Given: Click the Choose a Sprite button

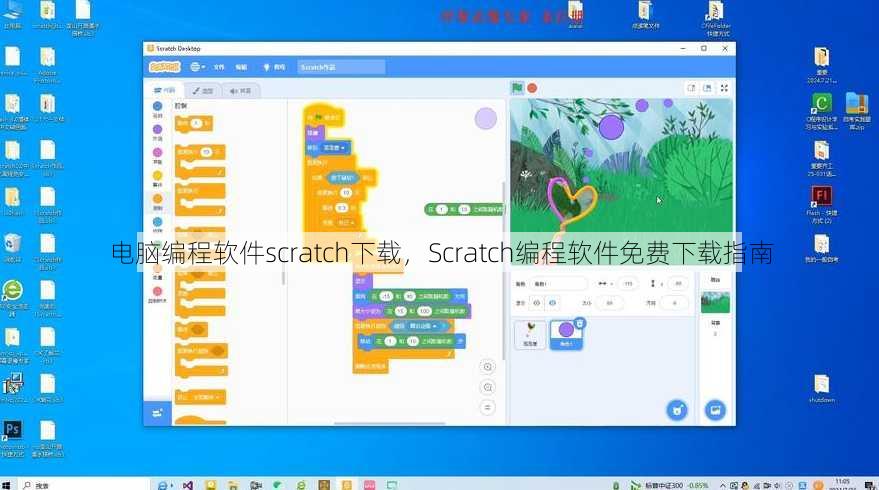Looking at the screenshot, I should click(677, 410).
